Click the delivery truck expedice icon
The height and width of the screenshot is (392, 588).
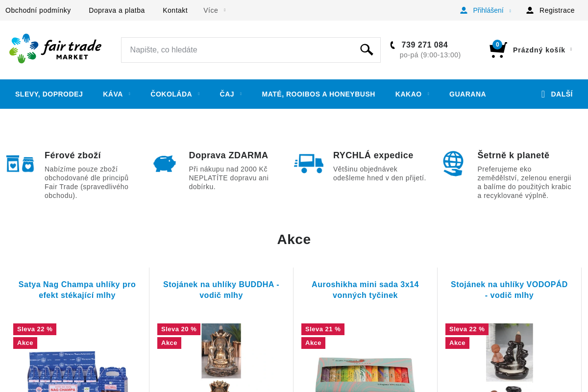click(309, 163)
